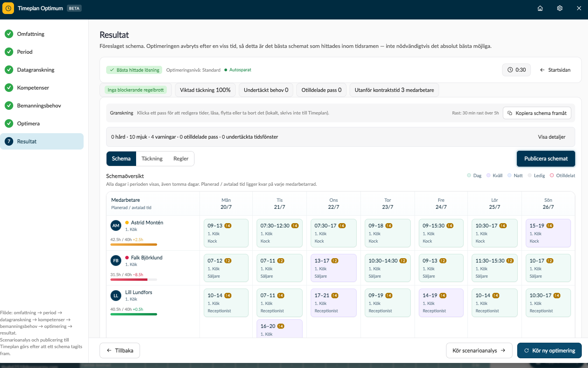This screenshot has width=588, height=368.
Task: Open settings gear icon in header
Action: [x=560, y=8]
